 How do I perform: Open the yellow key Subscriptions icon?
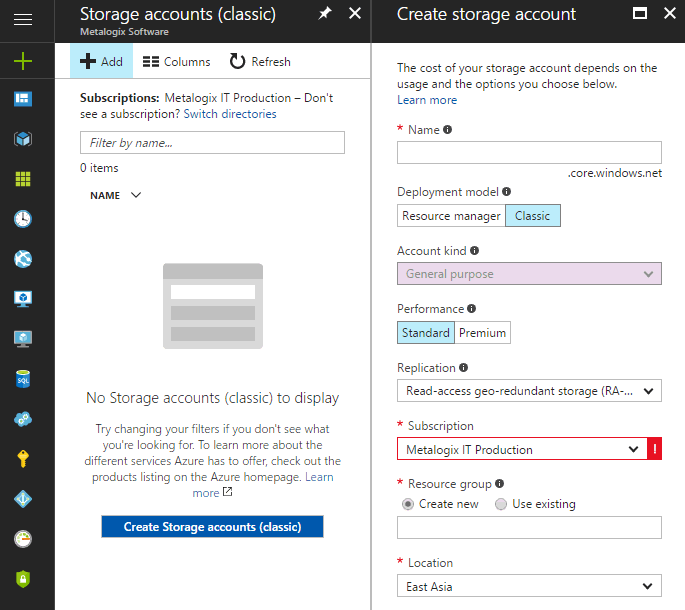(x=23, y=459)
